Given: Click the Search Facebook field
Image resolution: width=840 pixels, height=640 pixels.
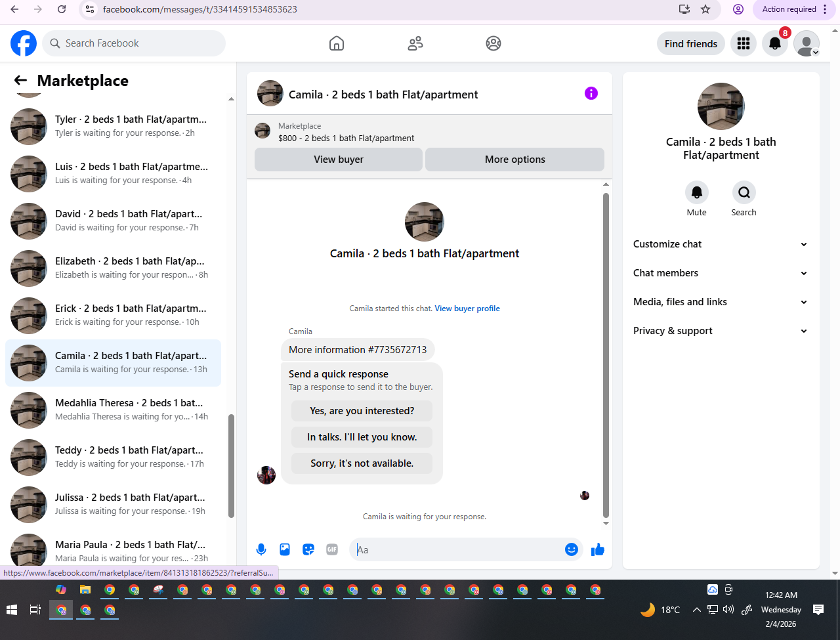Looking at the screenshot, I should tap(134, 43).
